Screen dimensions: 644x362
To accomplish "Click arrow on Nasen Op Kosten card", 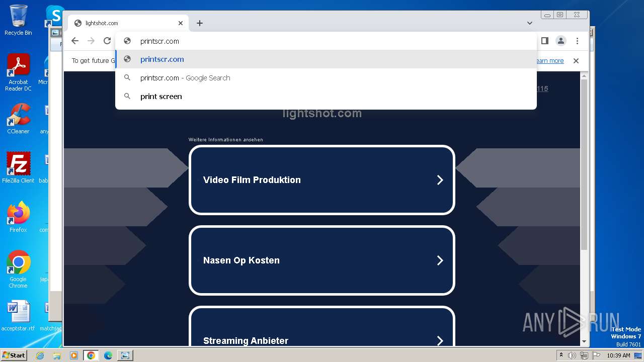I will [x=440, y=260].
